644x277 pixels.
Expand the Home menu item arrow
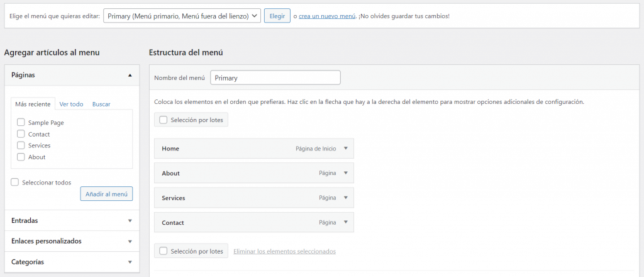345,149
